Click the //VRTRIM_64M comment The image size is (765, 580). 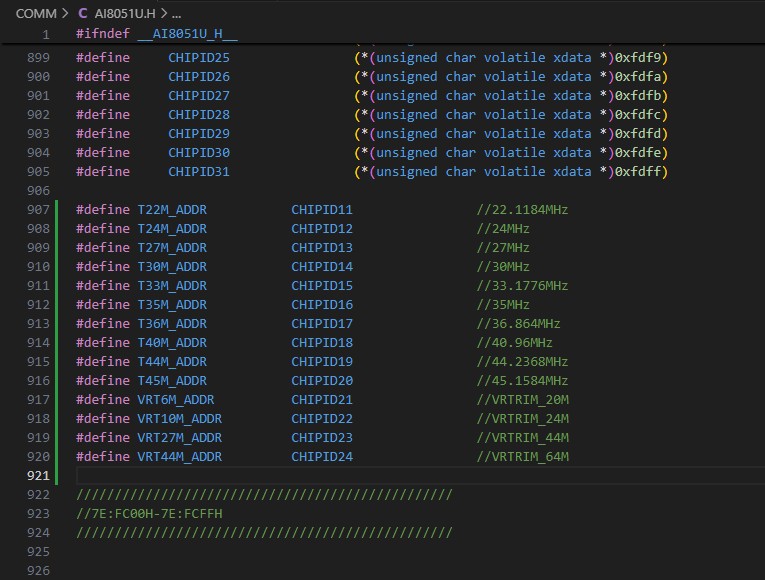(x=521, y=457)
